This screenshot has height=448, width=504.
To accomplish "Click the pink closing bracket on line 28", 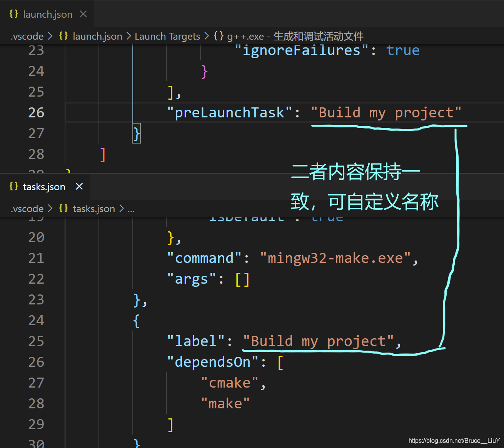I will (103, 154).
